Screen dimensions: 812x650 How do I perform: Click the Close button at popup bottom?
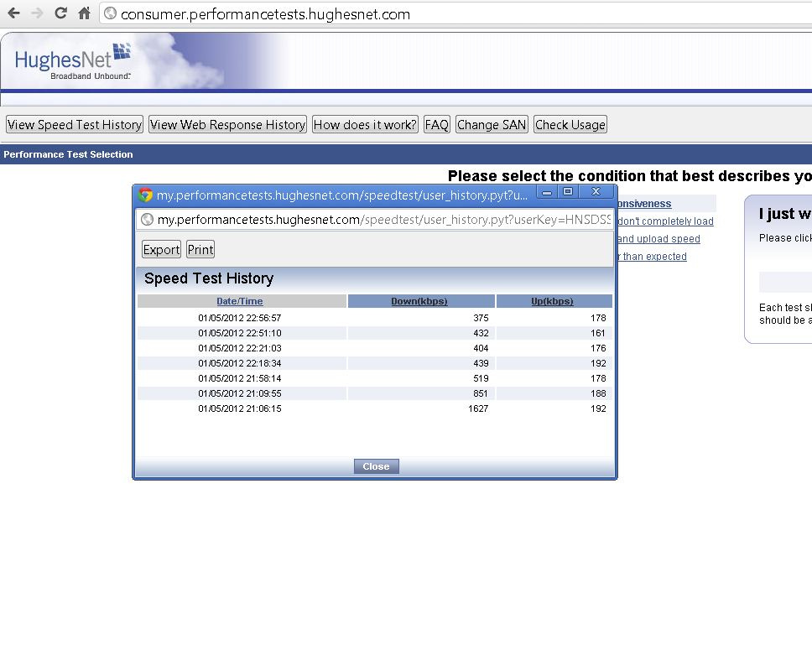pos(376,466)
